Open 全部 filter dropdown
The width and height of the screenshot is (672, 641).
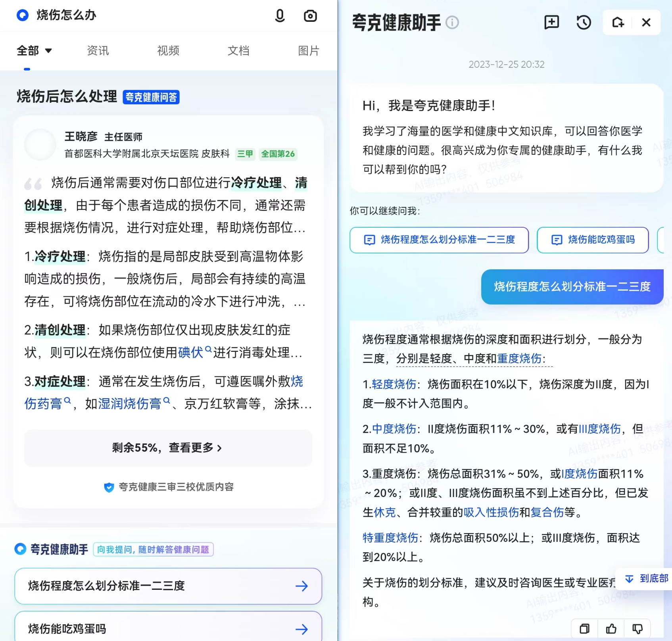(x=34, y=50)
